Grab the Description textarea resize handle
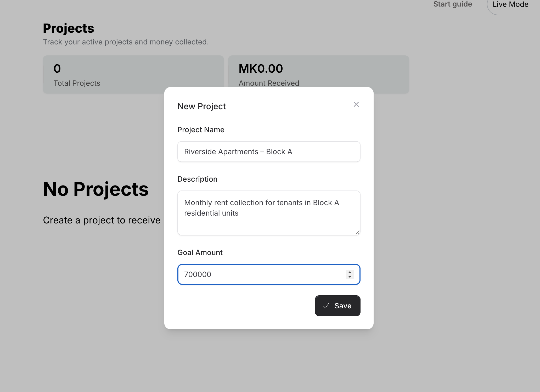This screenshot has width=540, height=392. pos(357,233)
